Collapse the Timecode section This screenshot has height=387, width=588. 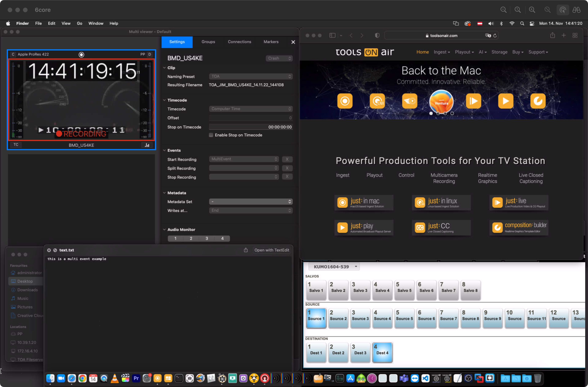coord(164,100)
